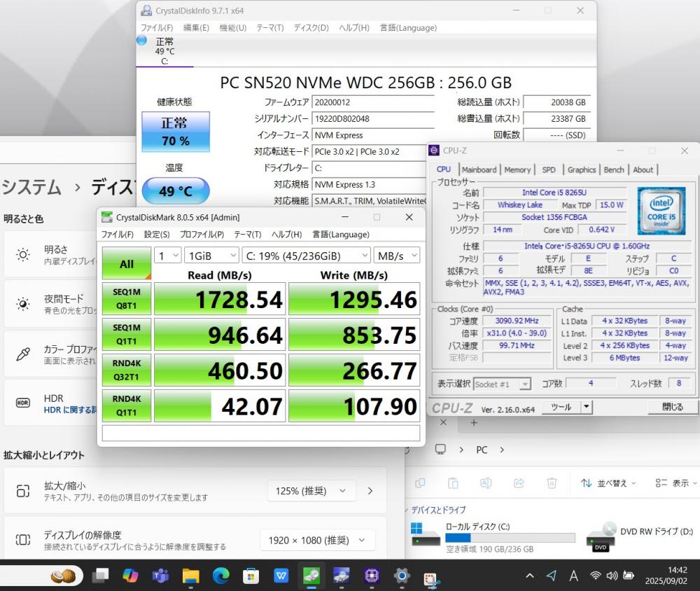
Task: Open CrystalDiskMark test count dropdown
Action: (168, 256)
